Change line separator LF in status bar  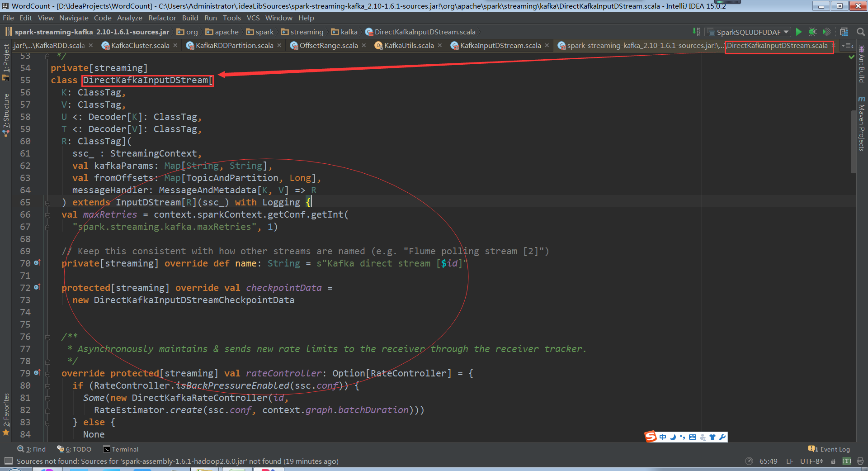(790, 461)
